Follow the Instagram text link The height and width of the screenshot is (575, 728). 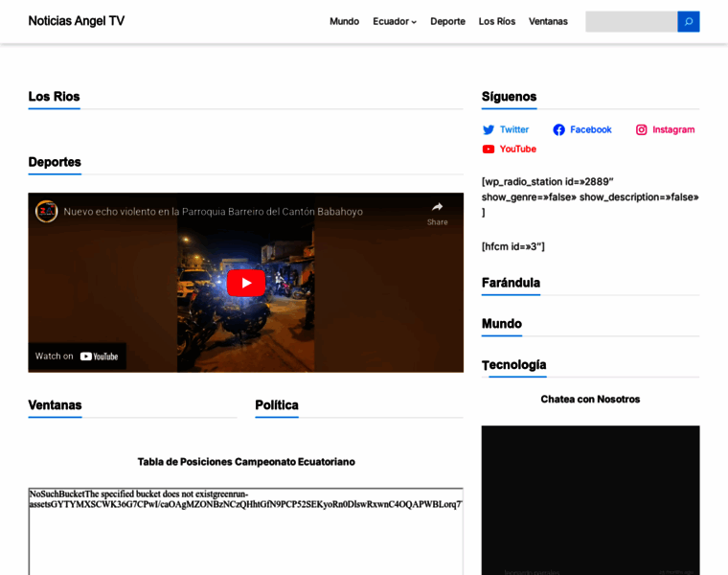673,129
